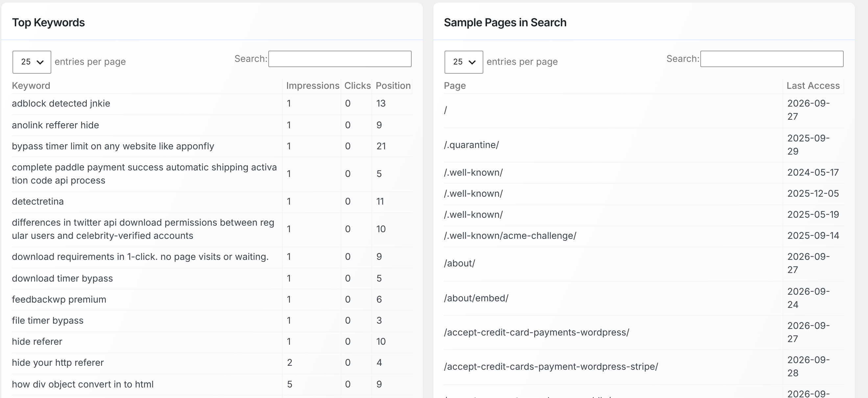Click the '/about/embed/' page entry
The width and height of the screenshot is (868, 398).
click(x=476, y=298)
